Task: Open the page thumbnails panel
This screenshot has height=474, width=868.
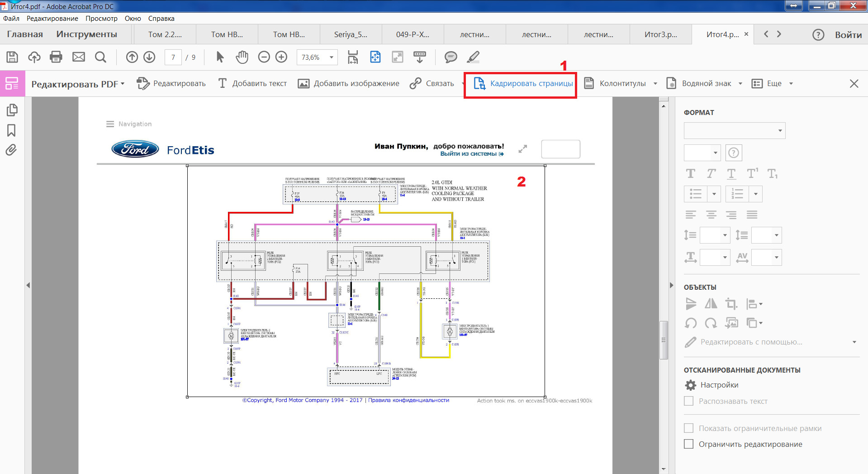Action: [x=12, y=110]
